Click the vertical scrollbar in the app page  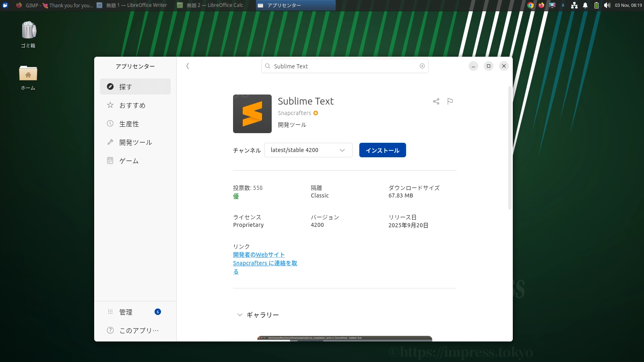pyautogui.click(x=510, y=148)
